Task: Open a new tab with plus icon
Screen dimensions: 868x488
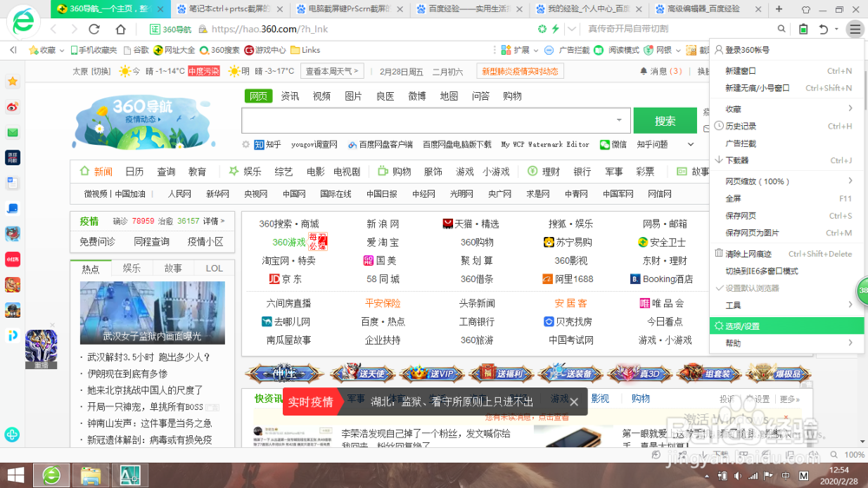Action: [779, 9]
